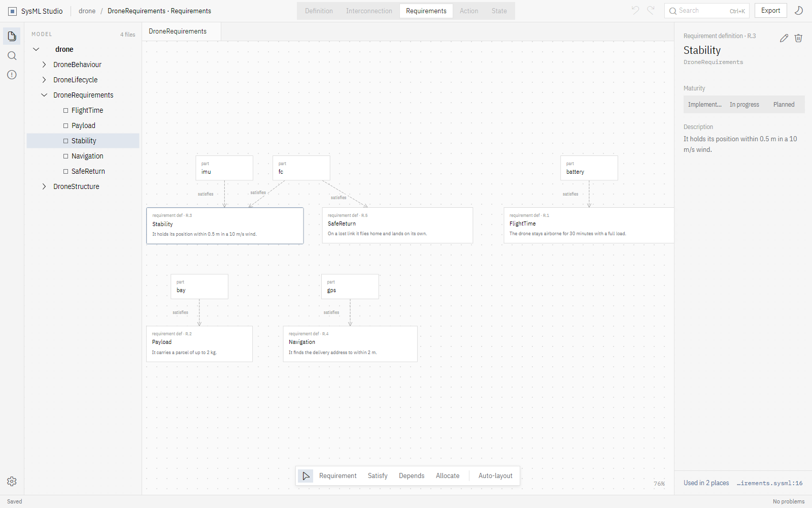Click the redo arrow
This screenshot has width=812, height=508.
651,10
